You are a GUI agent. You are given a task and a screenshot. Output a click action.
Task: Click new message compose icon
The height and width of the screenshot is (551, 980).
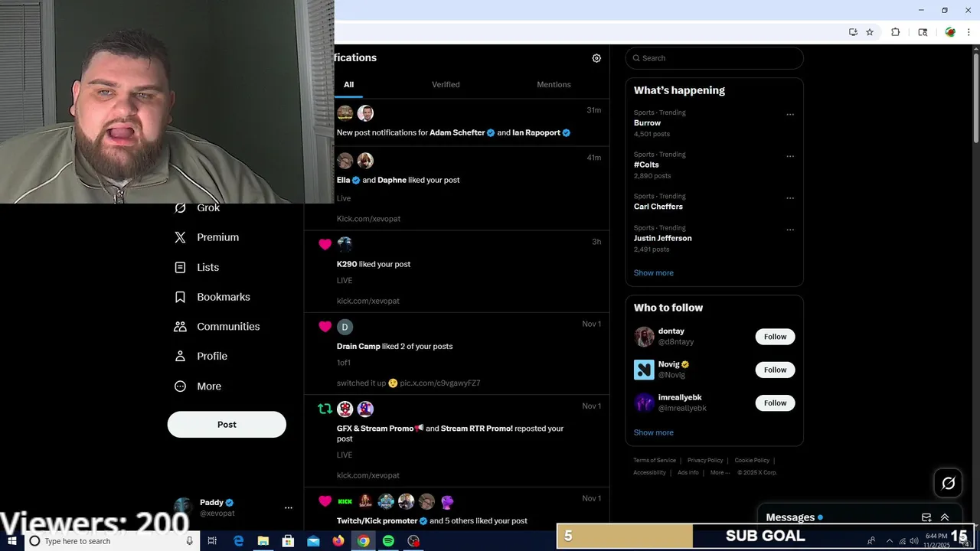tap(926, 517)
